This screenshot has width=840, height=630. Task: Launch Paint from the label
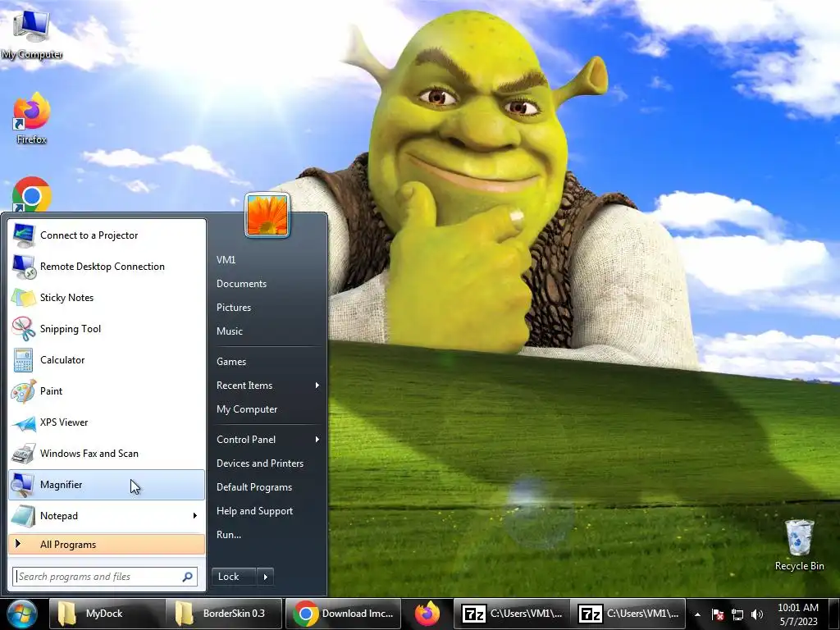pyautogui.click(x=51, y=391)
